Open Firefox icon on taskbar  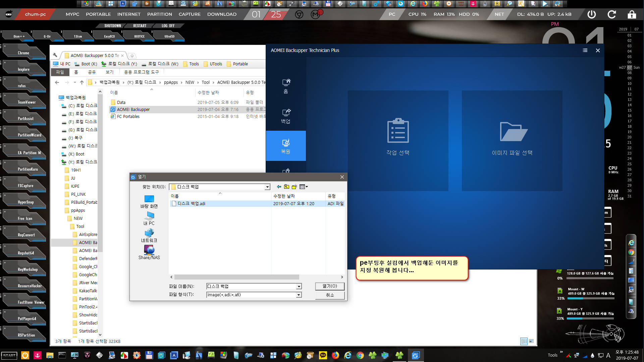tap(335, 355)
